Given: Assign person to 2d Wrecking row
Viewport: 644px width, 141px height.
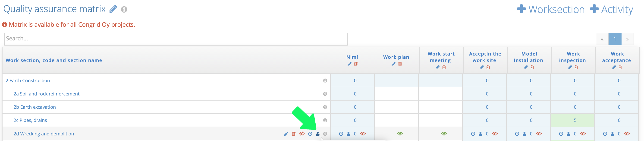Looking at the screenshot, I should (318, 134).
